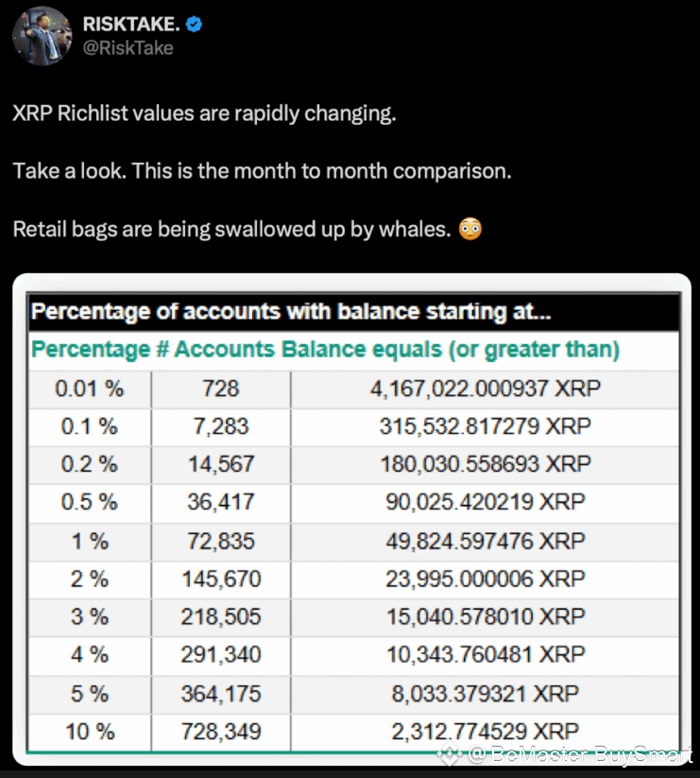Screen dimensions: 700x778
Task: Click the blue verified badge
Action: (x=194, y=24)
